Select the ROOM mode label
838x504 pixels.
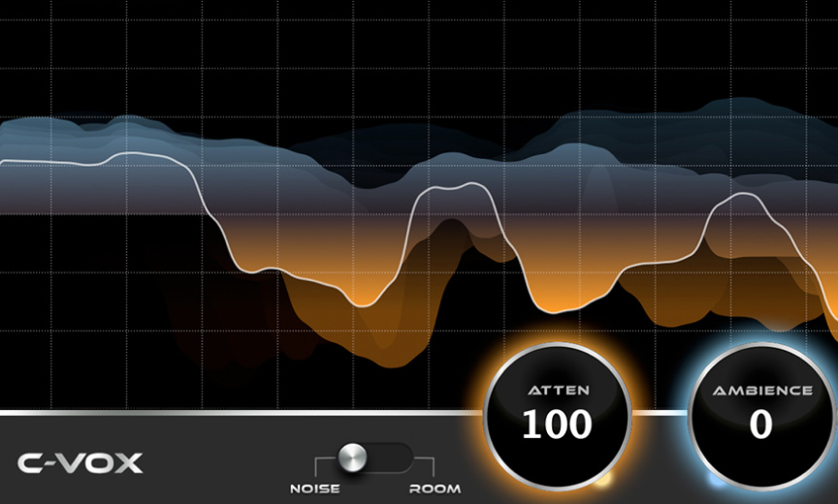pos(435,488)
